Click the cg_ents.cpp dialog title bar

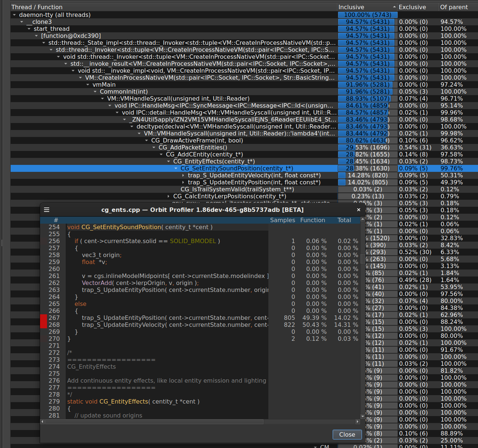coord(202,210)
